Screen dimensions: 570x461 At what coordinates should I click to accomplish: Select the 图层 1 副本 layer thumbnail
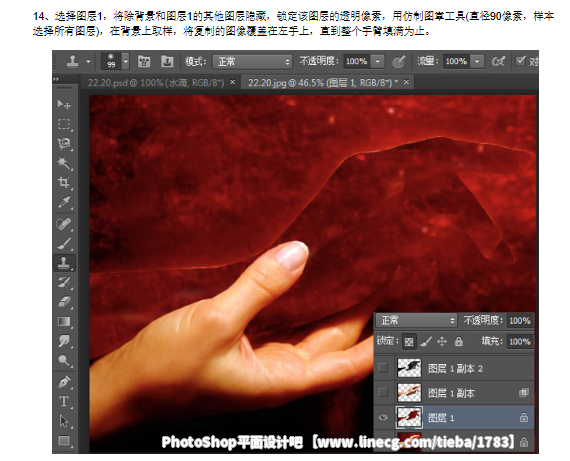(x=409, y=393)
